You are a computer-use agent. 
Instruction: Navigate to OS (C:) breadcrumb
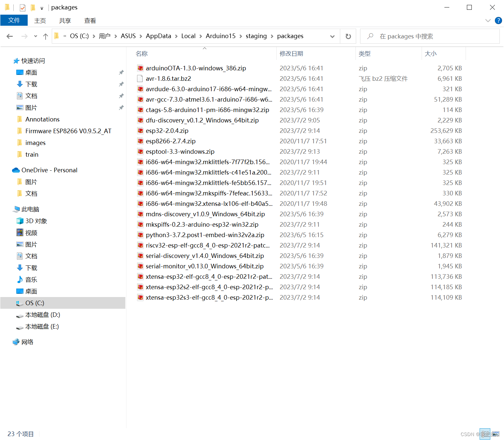point(79,36)
